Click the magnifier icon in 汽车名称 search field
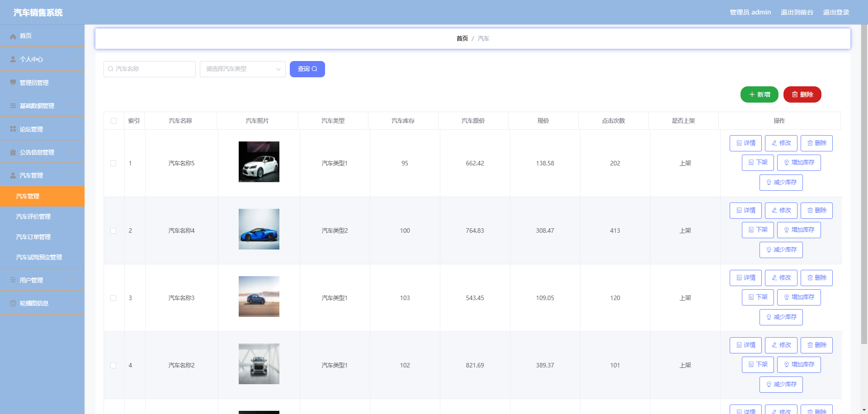 [x=111, y=69]
